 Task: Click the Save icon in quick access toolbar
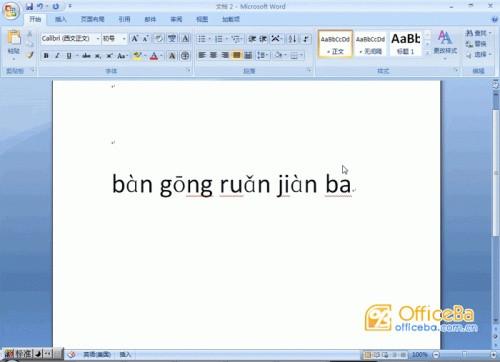(x=29, y=6)
